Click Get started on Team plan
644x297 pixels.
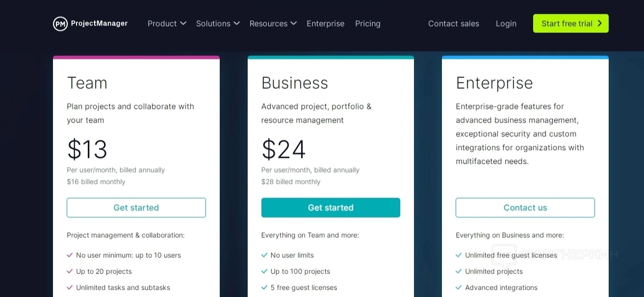[x=136, y=208]
